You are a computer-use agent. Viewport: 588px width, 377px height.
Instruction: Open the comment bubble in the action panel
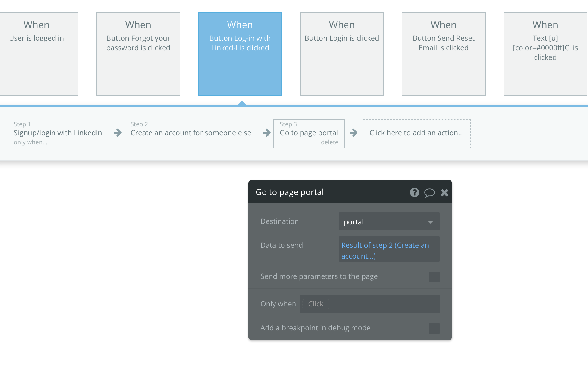429,193
